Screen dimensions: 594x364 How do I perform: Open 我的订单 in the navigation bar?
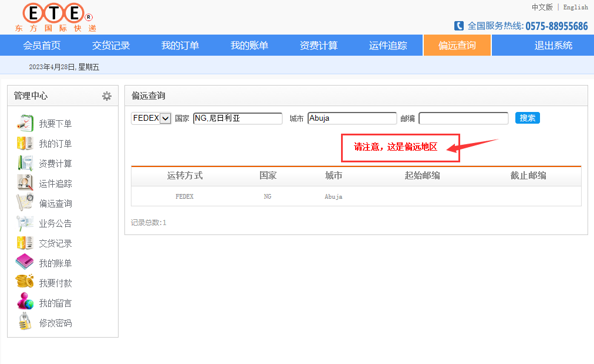click(180, 45)
